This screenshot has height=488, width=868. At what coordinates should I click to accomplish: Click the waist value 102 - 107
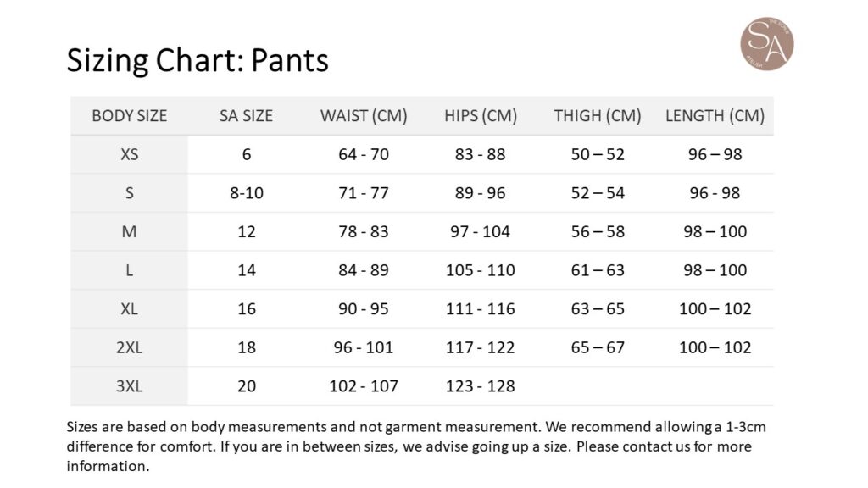tap(364, 386)
